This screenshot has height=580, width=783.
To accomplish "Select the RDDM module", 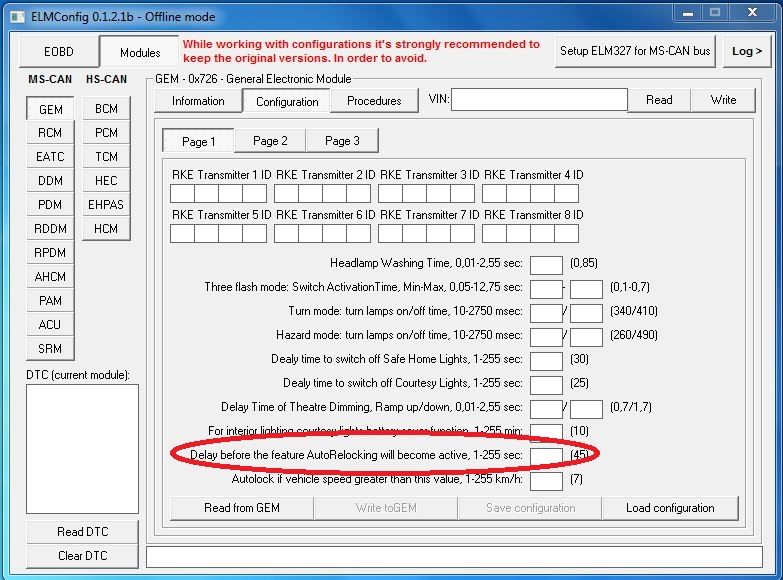I will tap(50, 229).
